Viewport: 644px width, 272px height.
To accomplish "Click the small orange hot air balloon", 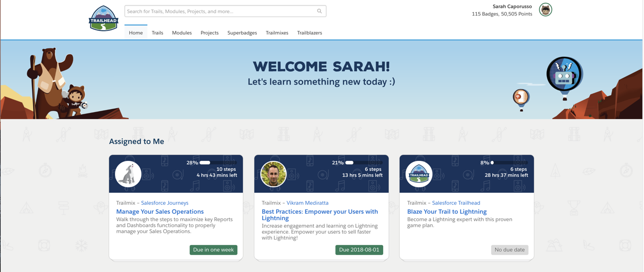I will coord(521,98).
